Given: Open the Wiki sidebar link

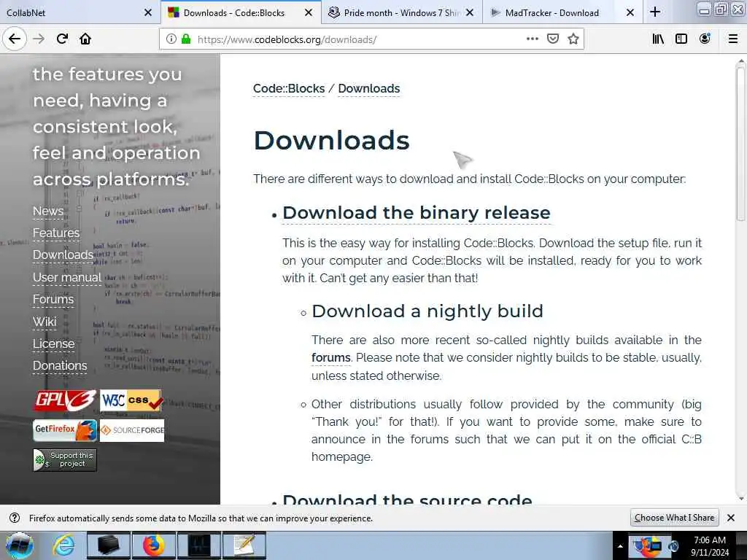Looking at the screenshot, I should pyautogui.click(x=44, y=322).
